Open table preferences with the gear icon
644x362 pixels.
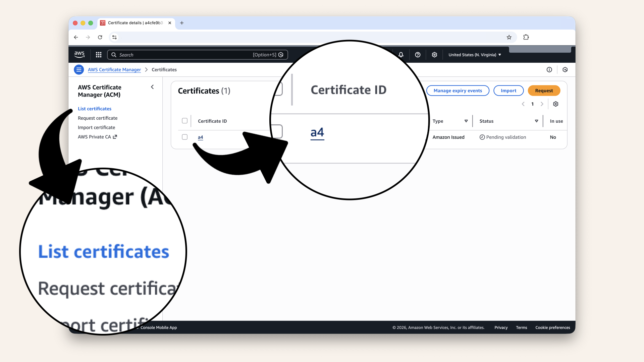click(555, 104)
